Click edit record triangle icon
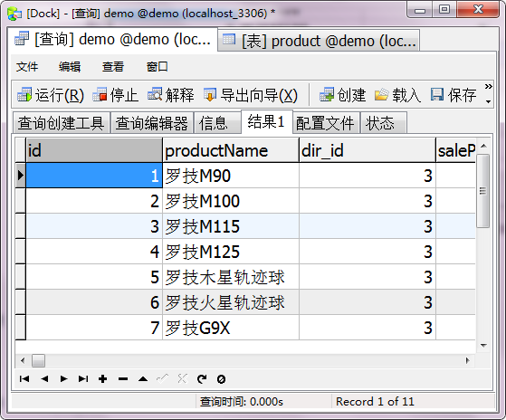The height and width of the screenshot is (420, 506). click(x=143, y=379)
